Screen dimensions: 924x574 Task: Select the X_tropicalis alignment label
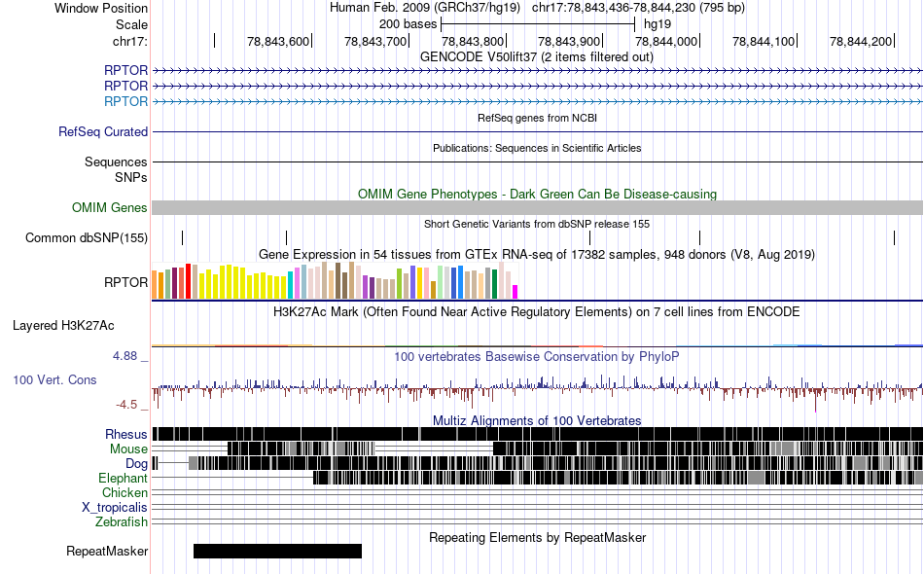(x=115, y=508)
